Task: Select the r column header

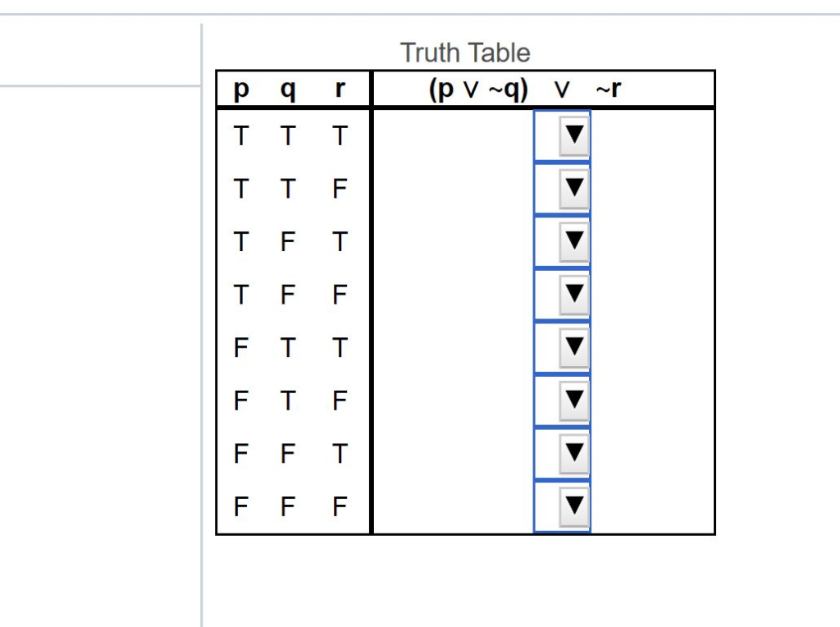Action: click(339, 89)
